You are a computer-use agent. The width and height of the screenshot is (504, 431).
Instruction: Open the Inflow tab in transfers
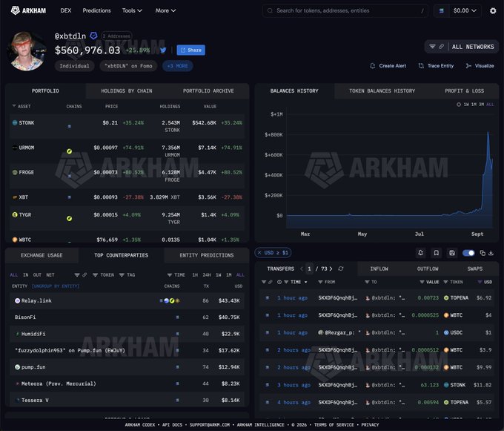(x=379, y=269)
